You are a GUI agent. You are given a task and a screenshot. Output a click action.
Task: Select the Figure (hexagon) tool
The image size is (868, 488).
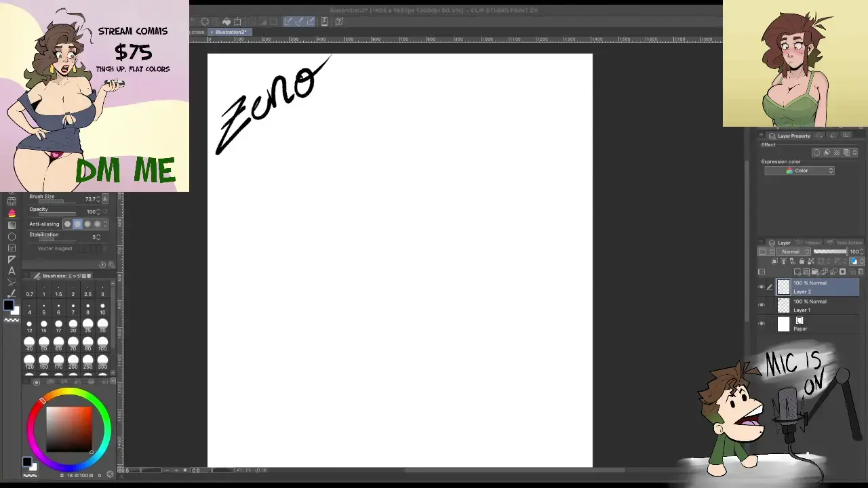(12, 237)
